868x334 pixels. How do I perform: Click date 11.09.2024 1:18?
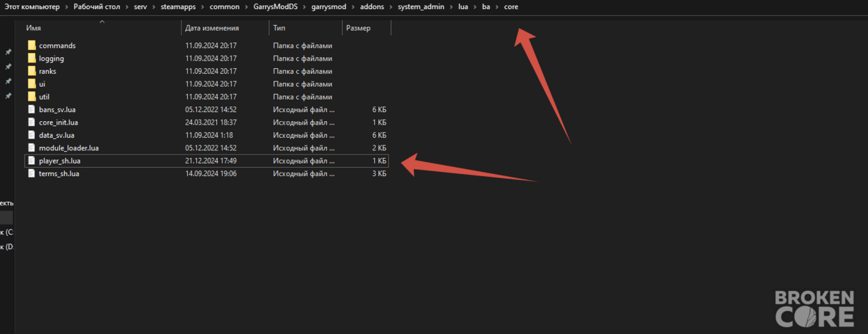(209, 135)
